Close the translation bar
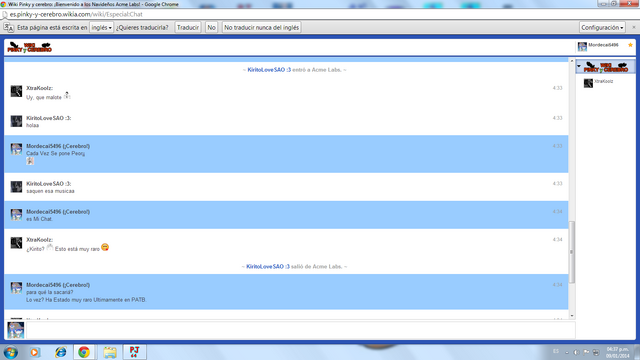The width and height of the screenshot is (640, 360). (634, 27)
